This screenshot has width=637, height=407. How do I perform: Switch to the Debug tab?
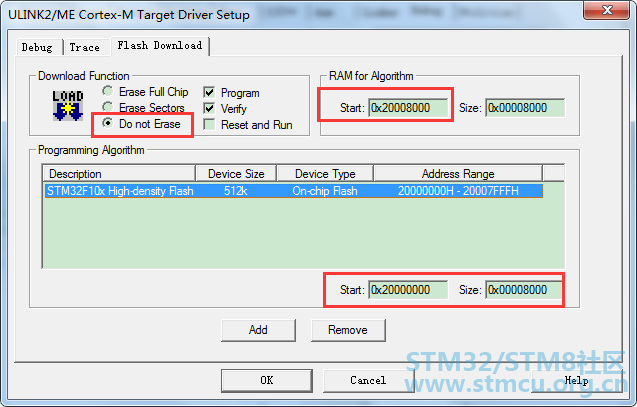pyautogui.click(x=37, y=48)
